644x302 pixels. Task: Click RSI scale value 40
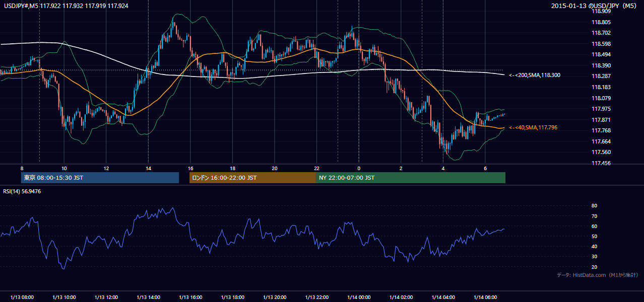pos(594,247)
